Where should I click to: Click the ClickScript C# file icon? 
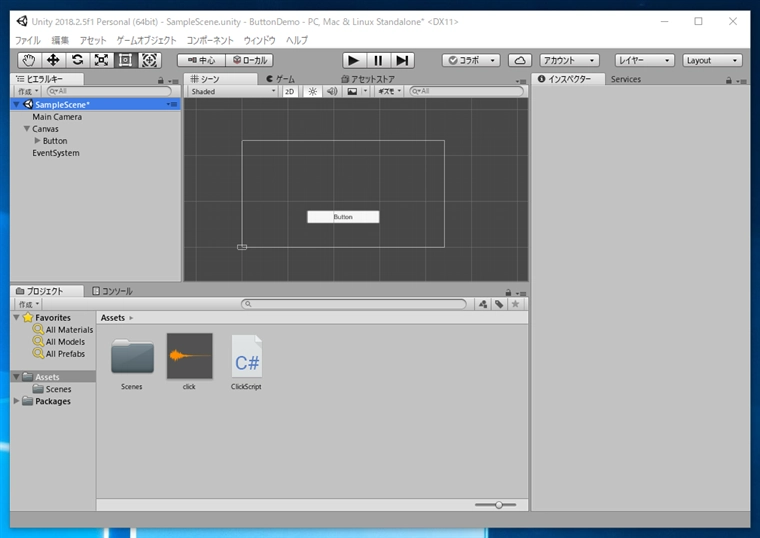[246, 356]
